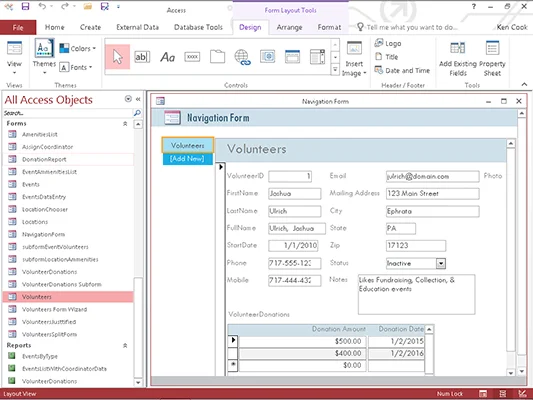Expand the controls gallery More arrow
Screen dimensions: 533x400
(x=335, y=70)
